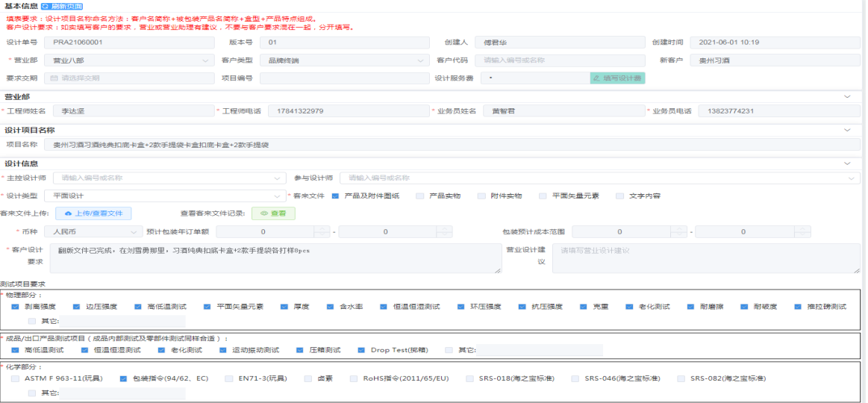Viewport: 868px width, 403px height.
Task: Check the ASTM F 963-11(玩具) checkbox
Action: pyautogui.click(x=15, y=378)
